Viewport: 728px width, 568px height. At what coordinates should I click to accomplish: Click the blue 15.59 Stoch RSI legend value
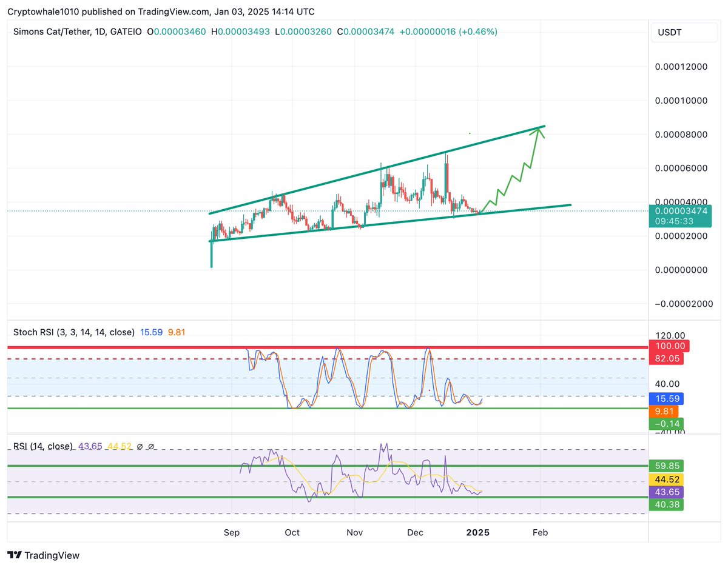click(151, 332)
